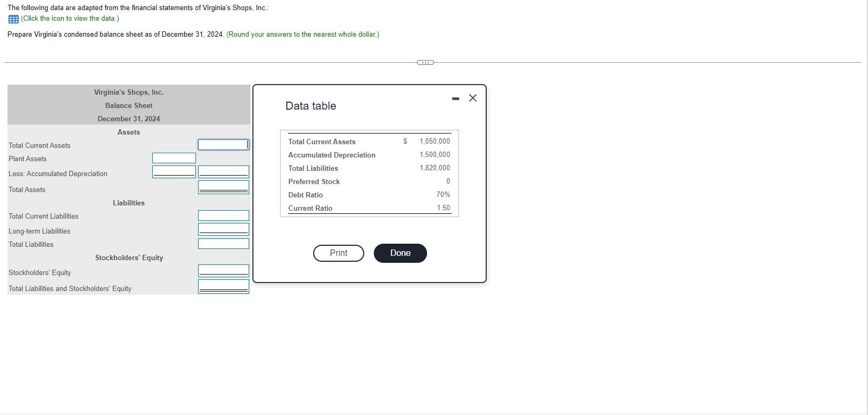Click 'Less: Accumulated Depreciation' row label
Viewport: 868px width, 415px height.
[x=58, y=174]
